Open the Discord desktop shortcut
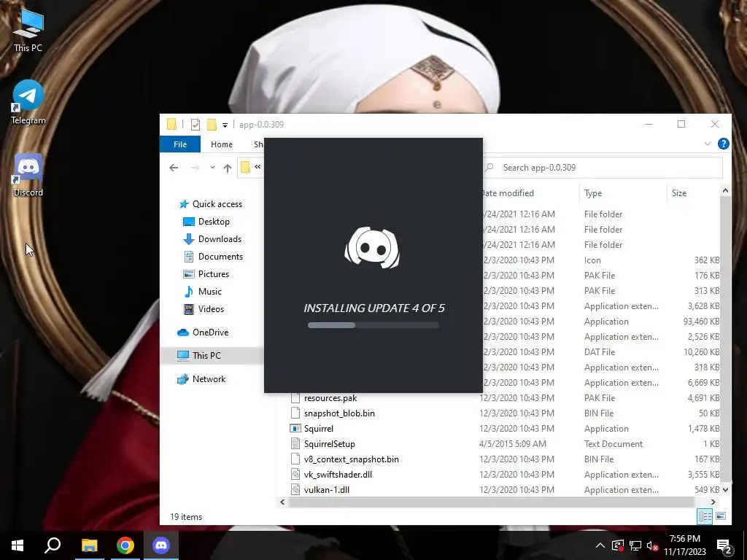 click(28, 175)
